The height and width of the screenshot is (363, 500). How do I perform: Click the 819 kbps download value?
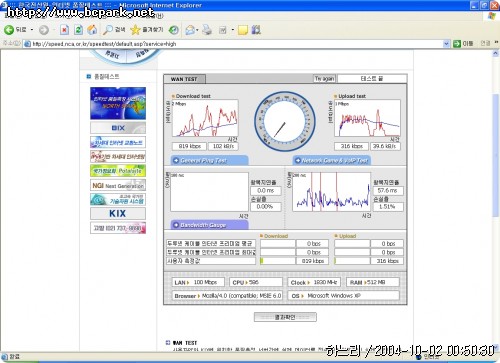point(189,146)
